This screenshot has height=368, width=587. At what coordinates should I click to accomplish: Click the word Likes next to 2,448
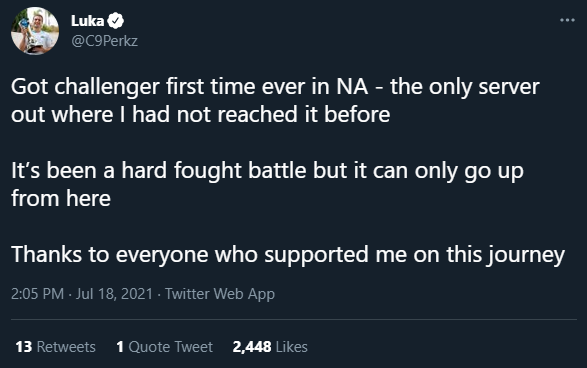[292, 347]
